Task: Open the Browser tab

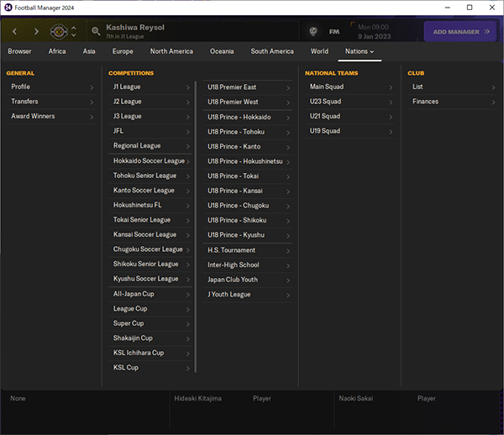Action: coord(19,51)
